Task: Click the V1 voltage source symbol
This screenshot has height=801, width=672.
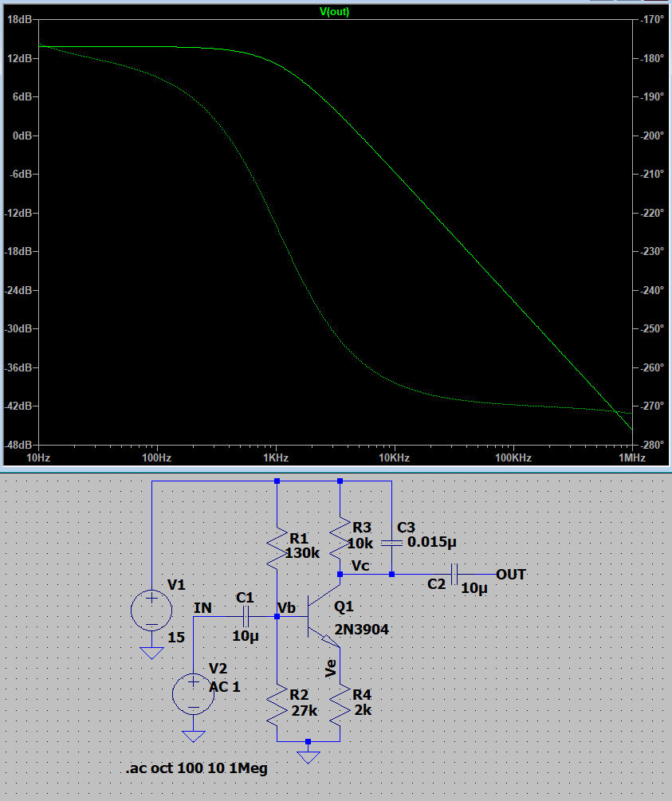Action: 151,610
